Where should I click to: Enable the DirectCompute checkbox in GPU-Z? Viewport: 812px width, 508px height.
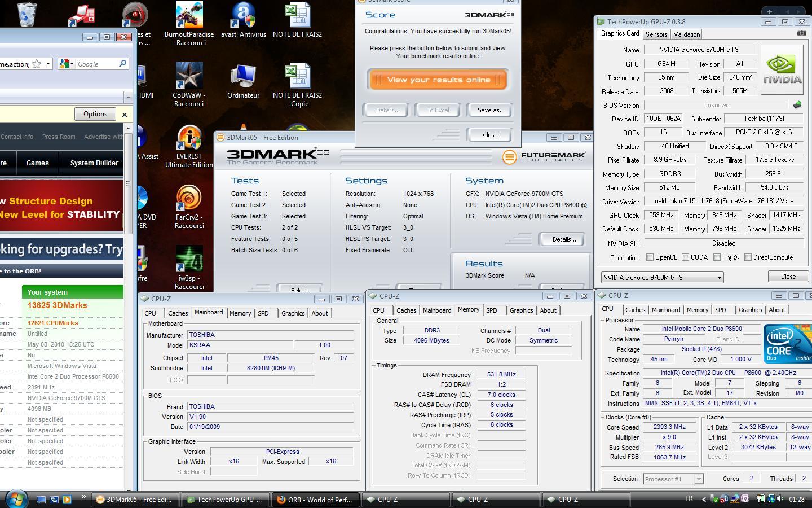(748, 257)
